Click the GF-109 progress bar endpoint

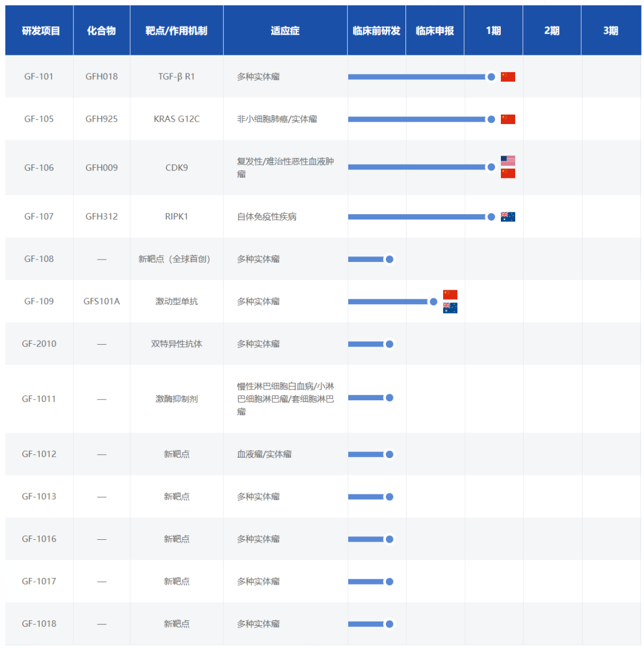click(x=434, y=302)
